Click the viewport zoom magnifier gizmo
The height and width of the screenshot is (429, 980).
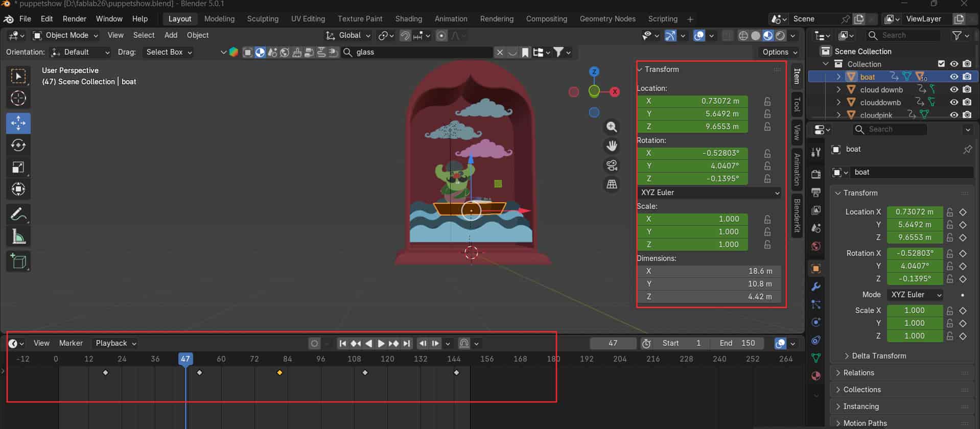click(612, 127)
